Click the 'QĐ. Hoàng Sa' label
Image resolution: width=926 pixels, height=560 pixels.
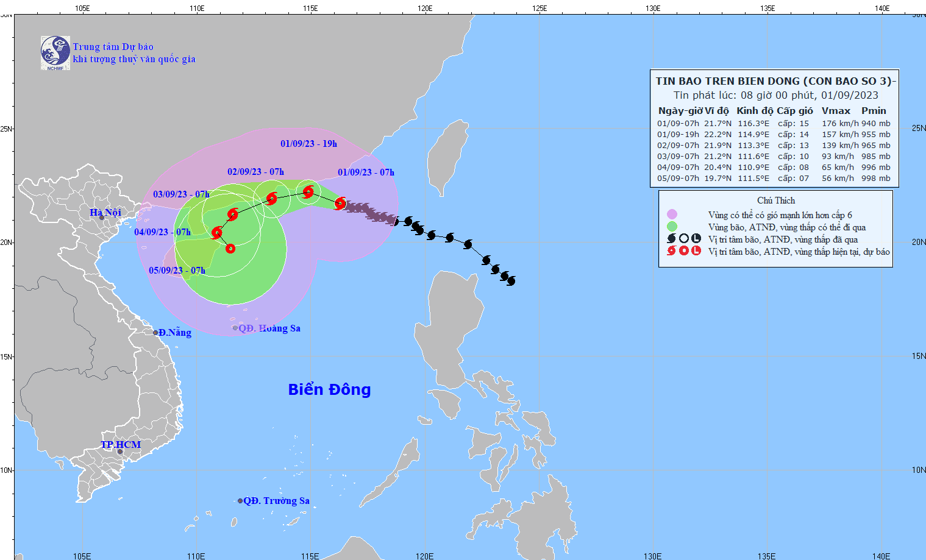coord(269,328)
